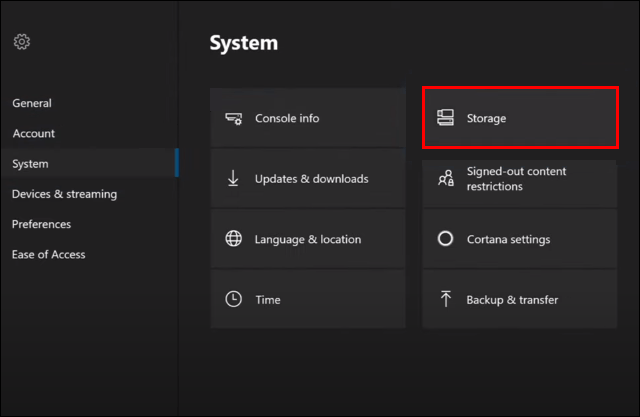
Task: Click the Console info icon
Action: [x=234, y=118]
